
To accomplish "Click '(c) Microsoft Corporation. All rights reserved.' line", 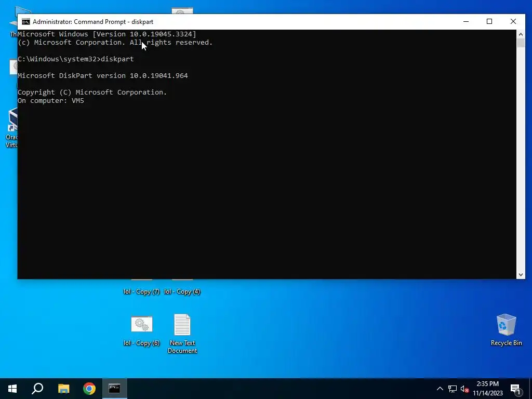I will click(x=115, y=43).
